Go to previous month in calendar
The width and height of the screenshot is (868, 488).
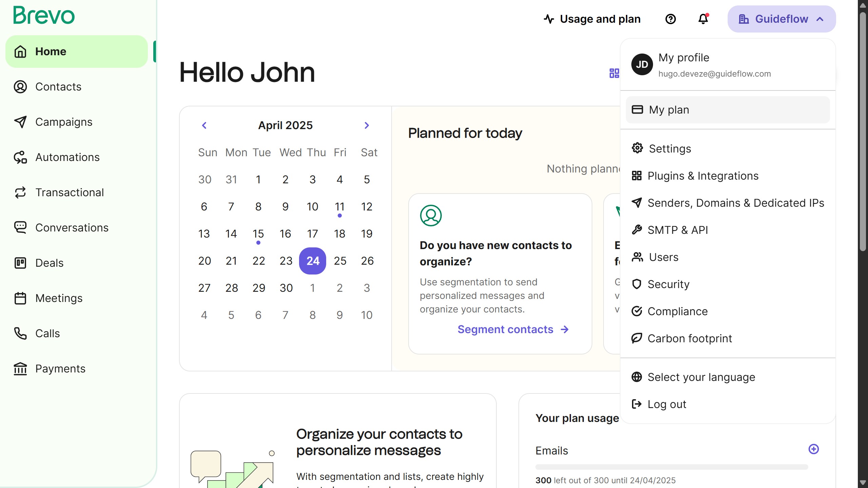point(204,125)
